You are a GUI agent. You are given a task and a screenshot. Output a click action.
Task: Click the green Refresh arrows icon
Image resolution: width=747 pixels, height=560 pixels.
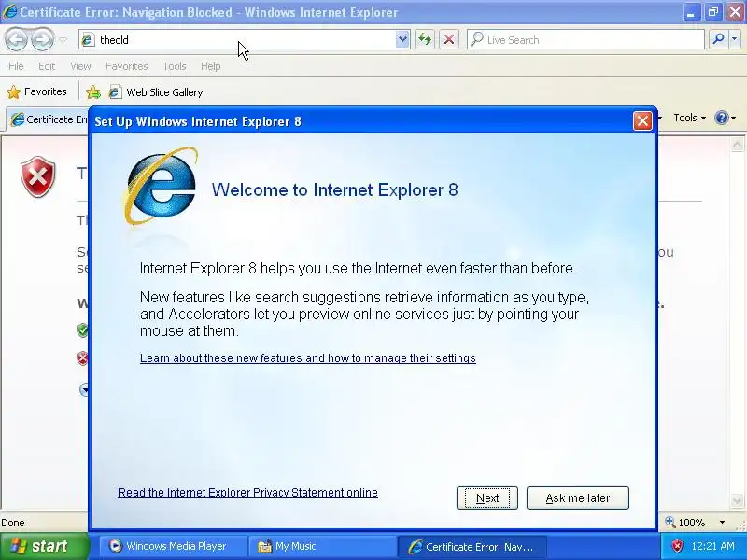tap(425, 39)
